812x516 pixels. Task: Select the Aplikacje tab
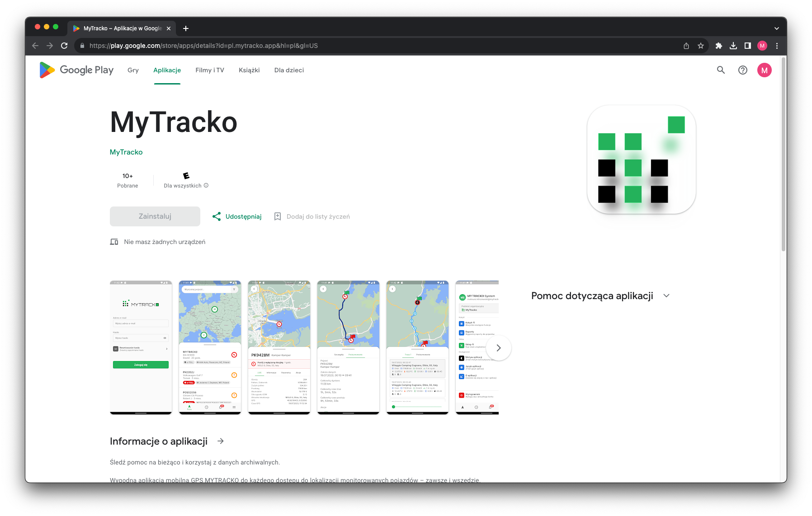point(167,70)
